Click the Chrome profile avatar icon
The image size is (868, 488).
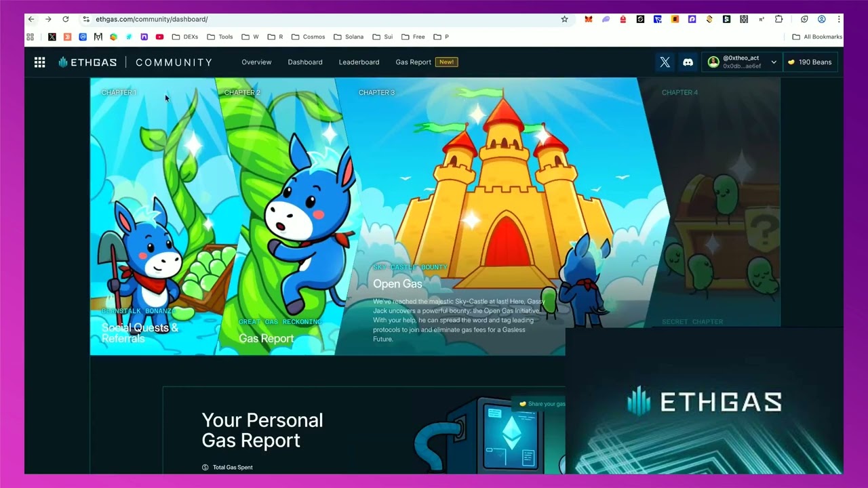821,19
